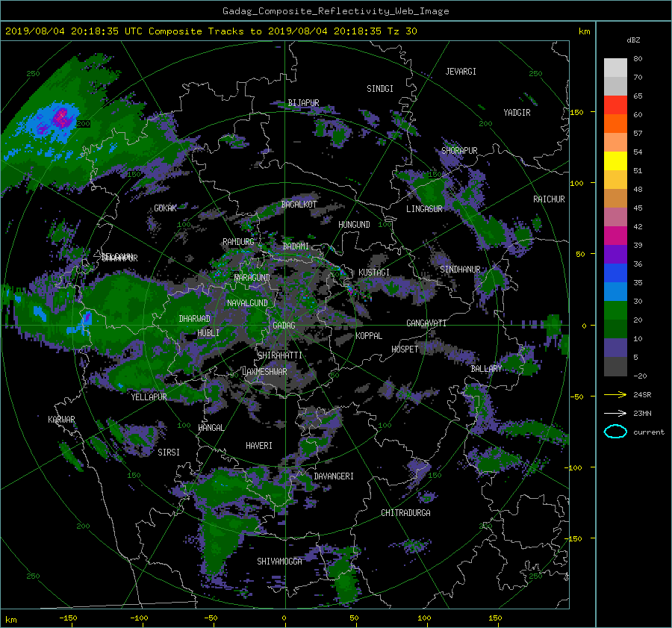Click the HUNGUND label

tap(354, 225)
